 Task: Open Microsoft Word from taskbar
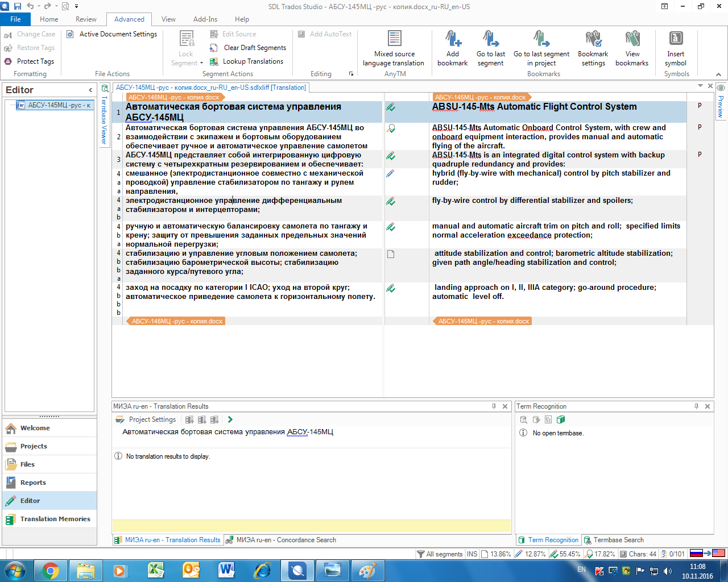(226, 570)
